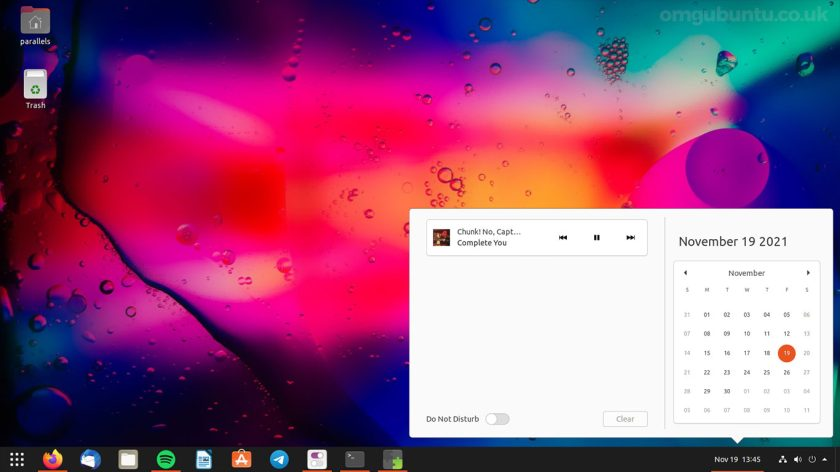The image size is (840, 472).
Task: Open the Tweaks toggle icon app
Action: click(x=317, y=459)
